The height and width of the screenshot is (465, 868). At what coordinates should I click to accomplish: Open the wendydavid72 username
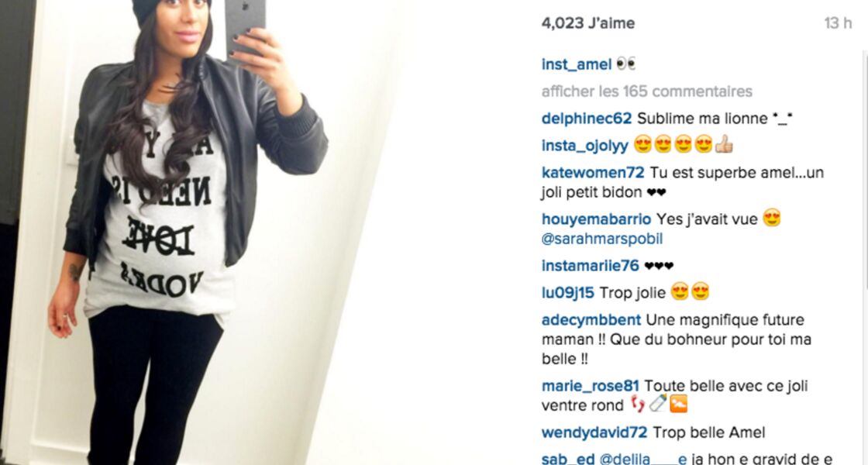pyautogui.click(x=594, y=432)
